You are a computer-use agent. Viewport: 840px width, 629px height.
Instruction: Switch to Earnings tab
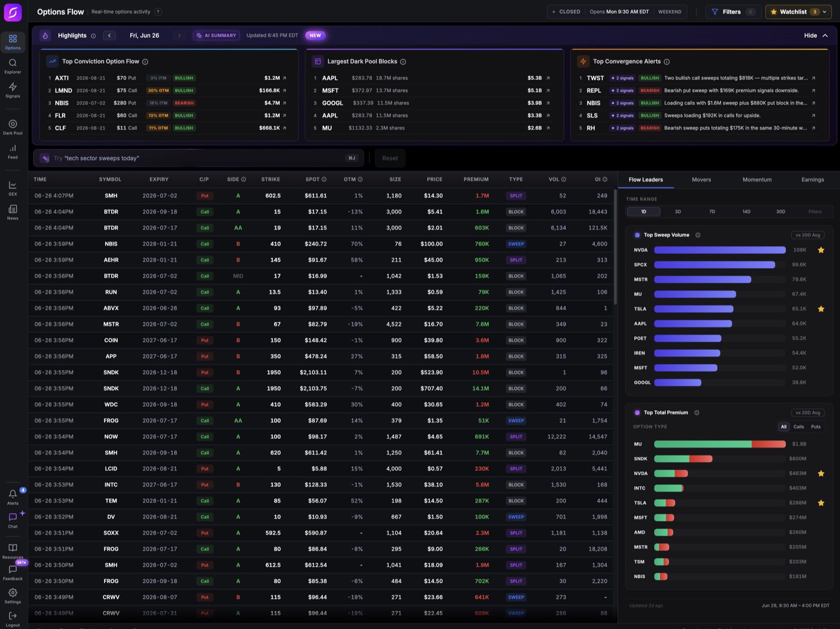click(813, 180)
